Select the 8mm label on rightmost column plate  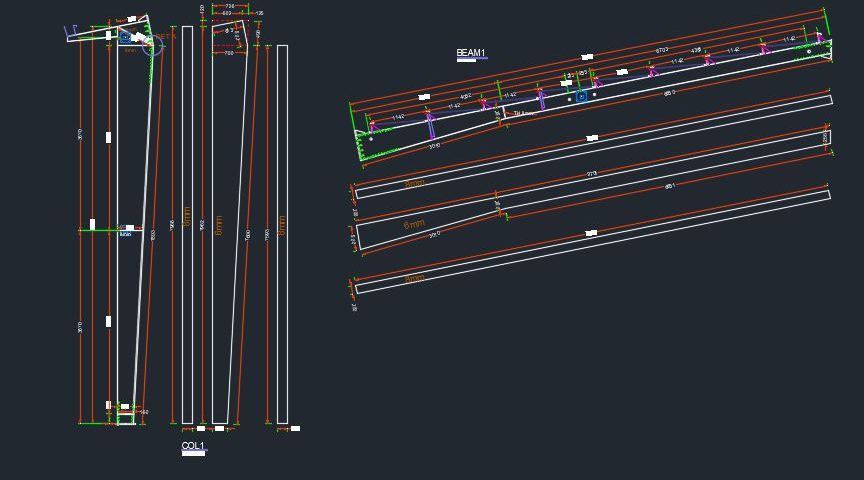pyautogui.click(x=282, y=225)
